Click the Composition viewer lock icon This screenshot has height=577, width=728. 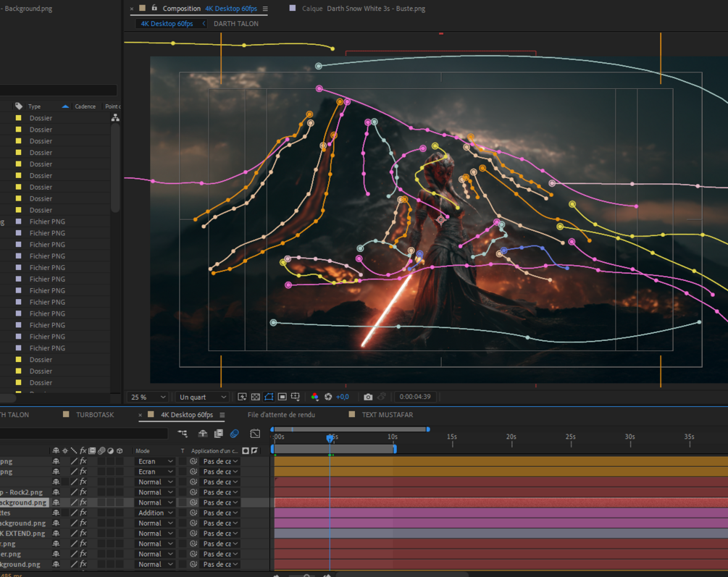tap(154, 8)
